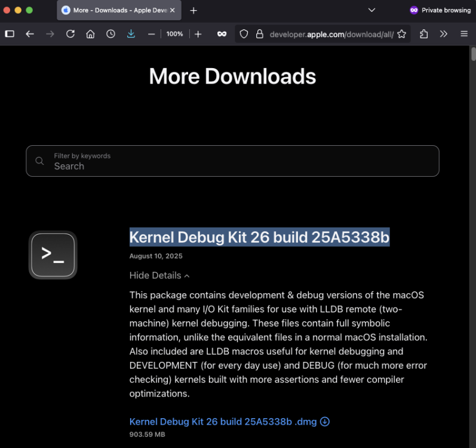Zoom in with the plus button
The image size is (476, 448).
[x=198, y=34]
